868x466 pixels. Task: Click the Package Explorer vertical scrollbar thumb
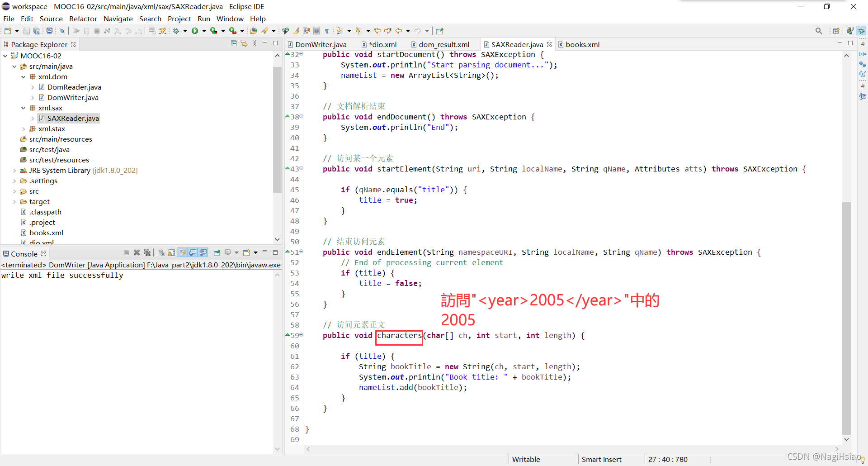click(x=277, y=129)
